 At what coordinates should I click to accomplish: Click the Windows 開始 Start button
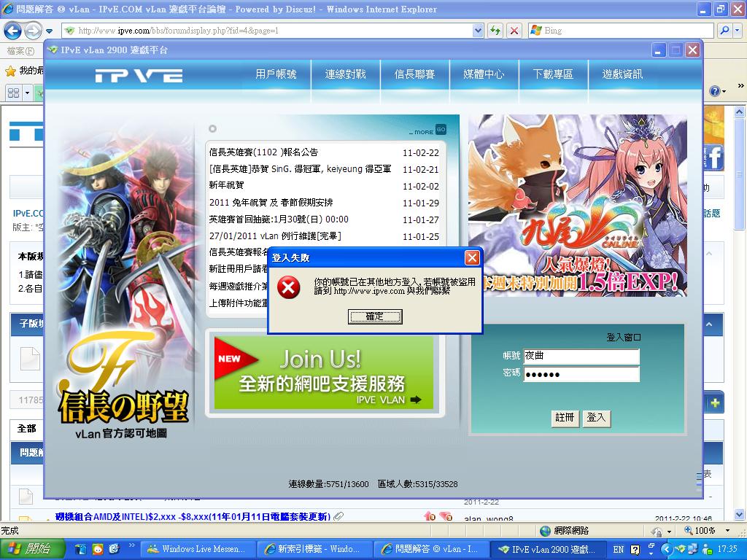click(x=31, y=549)
